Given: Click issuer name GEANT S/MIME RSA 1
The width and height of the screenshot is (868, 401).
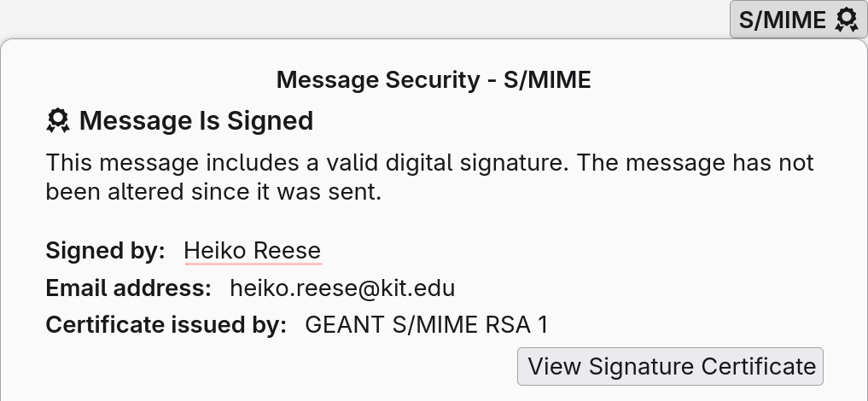Looking at the screenshot, I should click(x=426, y=325).
